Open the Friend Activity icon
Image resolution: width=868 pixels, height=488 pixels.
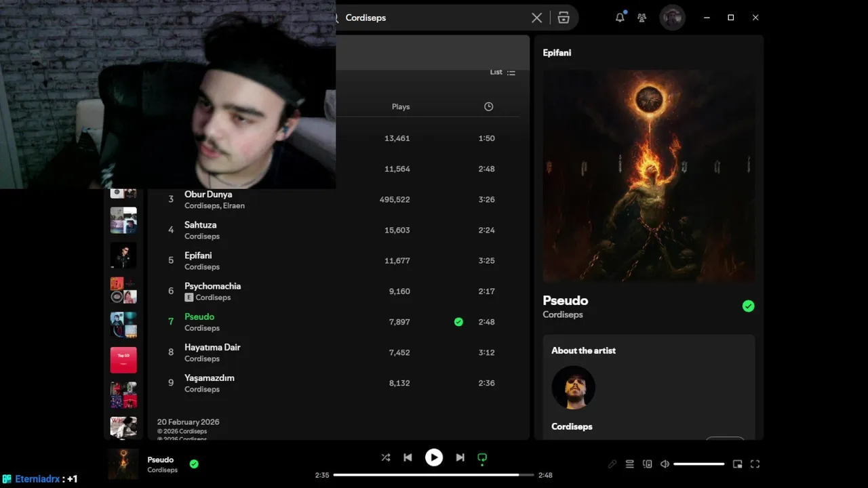click(642, 18)
